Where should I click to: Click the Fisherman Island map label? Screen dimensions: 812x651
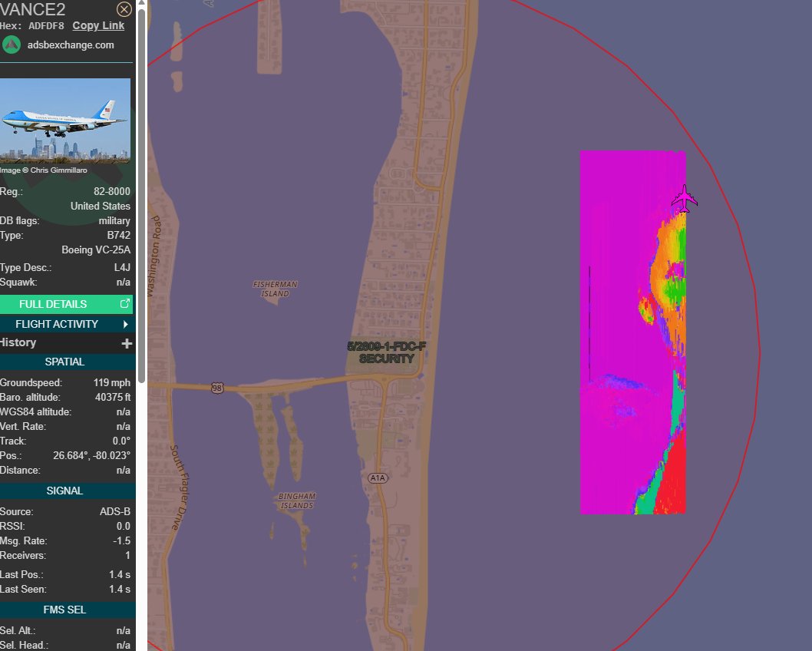coord(275,289)
